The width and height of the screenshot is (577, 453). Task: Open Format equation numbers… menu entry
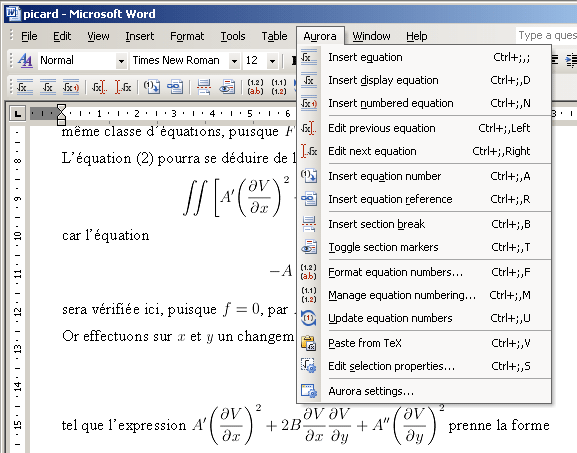tap(424, 272)
